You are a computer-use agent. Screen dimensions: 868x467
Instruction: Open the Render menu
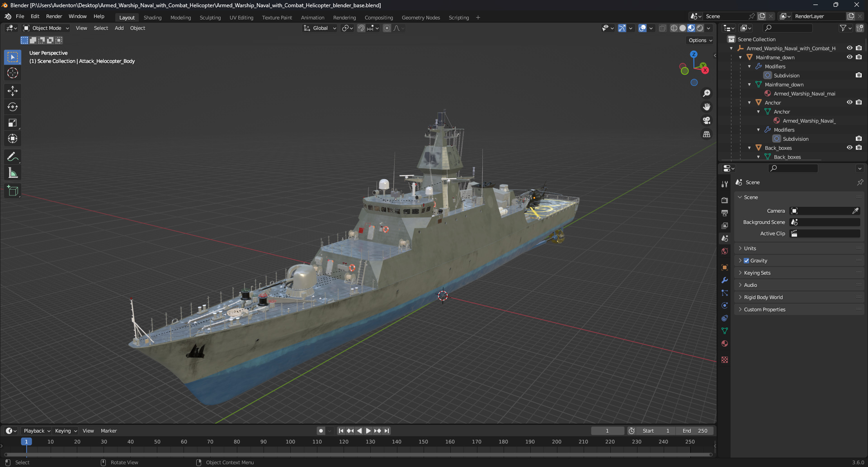[54, 16]
